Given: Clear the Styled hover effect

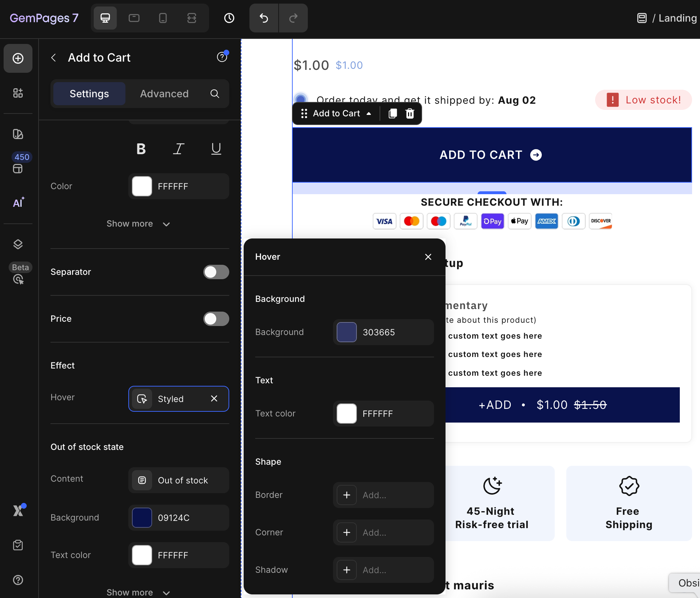Looking at the screenshot, I should [x=214, y=399].
